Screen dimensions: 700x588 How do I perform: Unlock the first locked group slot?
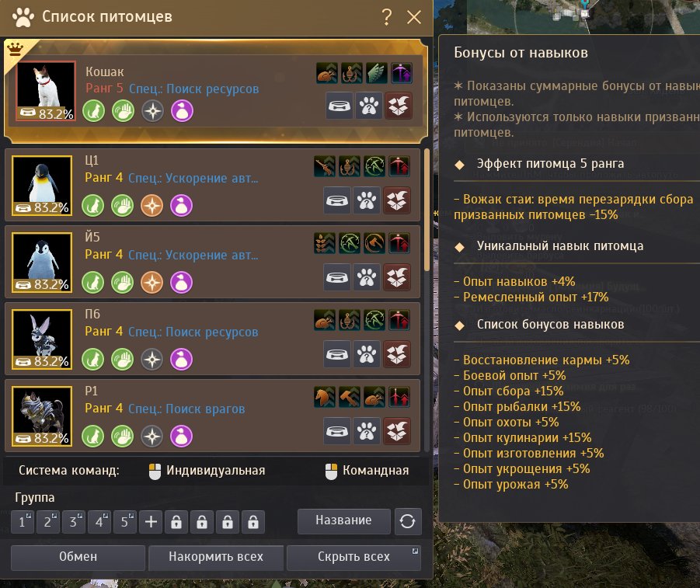[x=176, y=521]
